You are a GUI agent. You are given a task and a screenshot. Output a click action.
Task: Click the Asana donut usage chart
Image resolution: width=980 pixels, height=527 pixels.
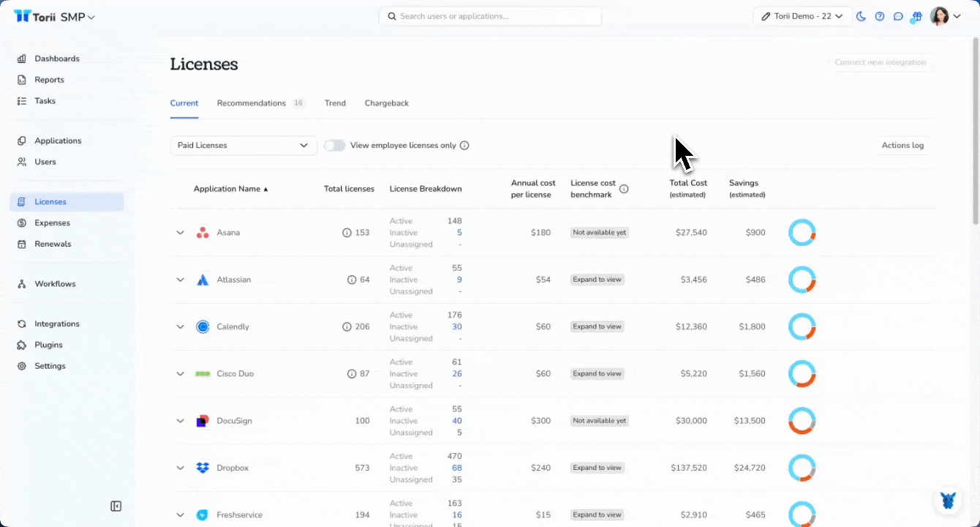[802, 233]
